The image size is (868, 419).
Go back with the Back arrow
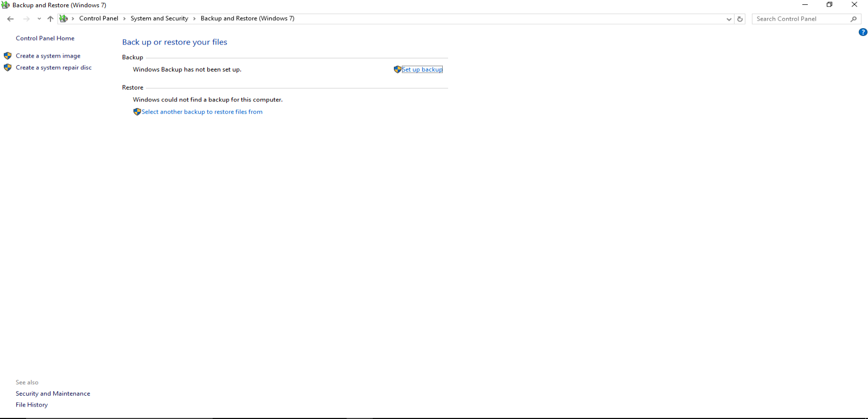(10, 19)
